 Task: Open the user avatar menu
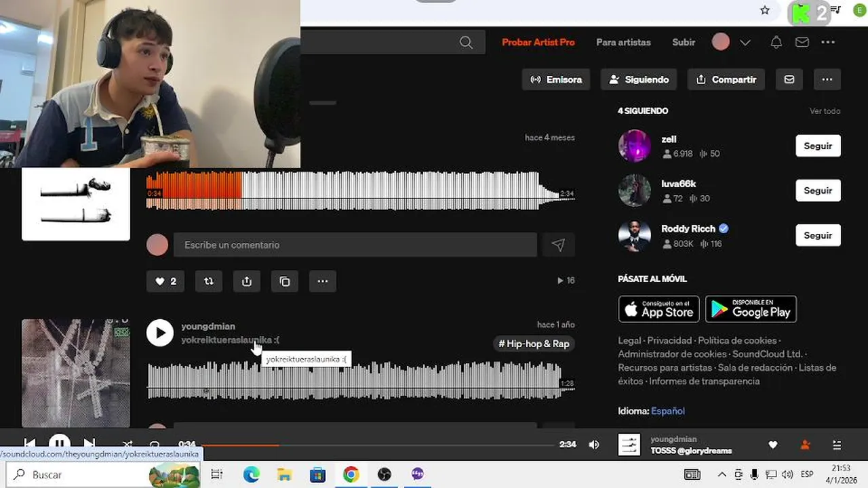721,42
